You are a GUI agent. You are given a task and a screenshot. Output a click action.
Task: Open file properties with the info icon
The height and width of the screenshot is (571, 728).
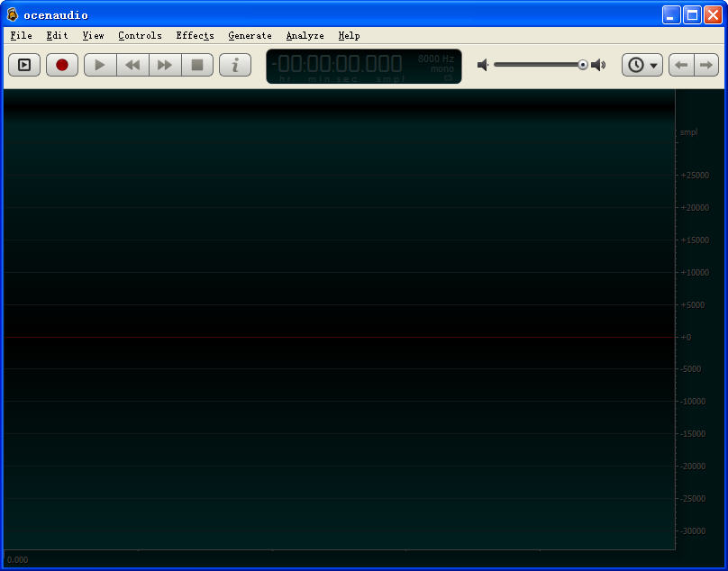point(235,65)
